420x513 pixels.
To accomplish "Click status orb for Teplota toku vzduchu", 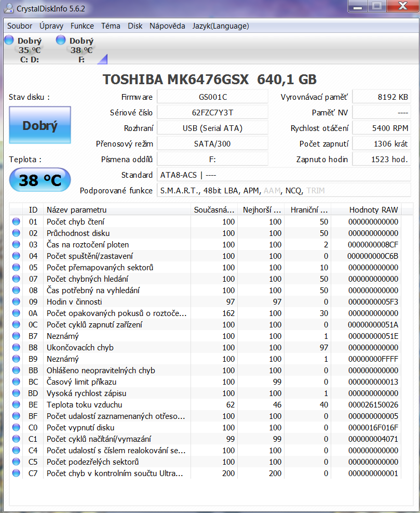I will [x=16, y=405].
